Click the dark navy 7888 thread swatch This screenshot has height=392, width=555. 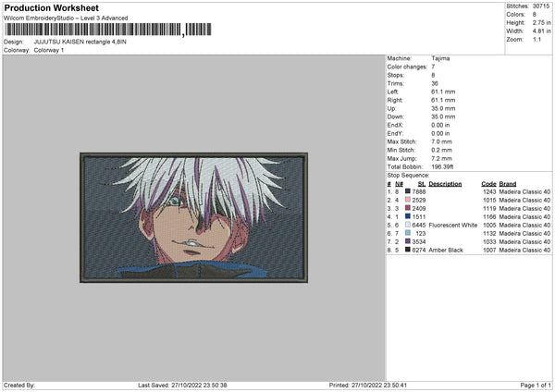[408, 191]
